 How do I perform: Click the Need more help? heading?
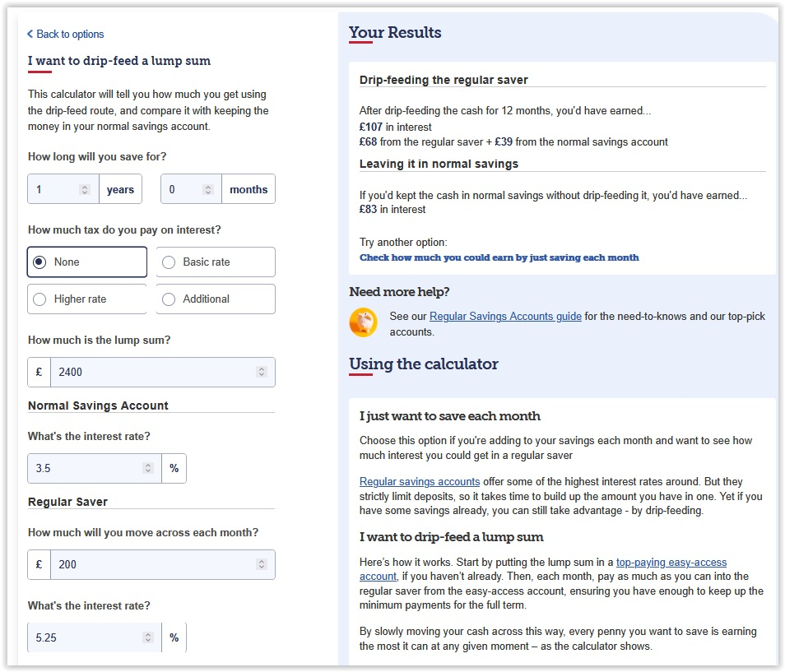399,292
